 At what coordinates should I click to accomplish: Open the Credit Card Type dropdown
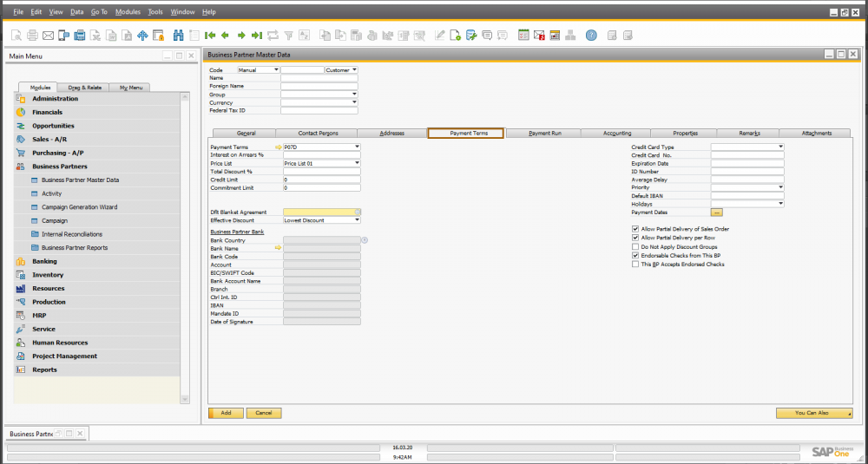(780, 147)
